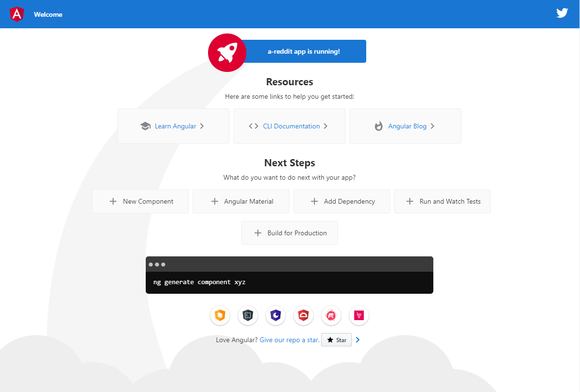This screenshot has width=580, height=392.
Task: Select the Run and Watch Tests card
Action: [x=442, y=201]
